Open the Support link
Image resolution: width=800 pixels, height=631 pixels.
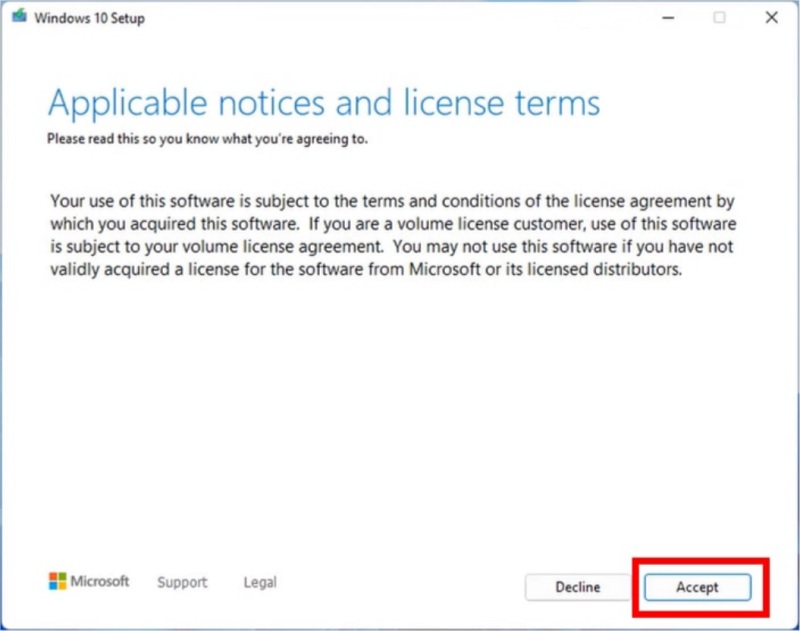(182, 582)
